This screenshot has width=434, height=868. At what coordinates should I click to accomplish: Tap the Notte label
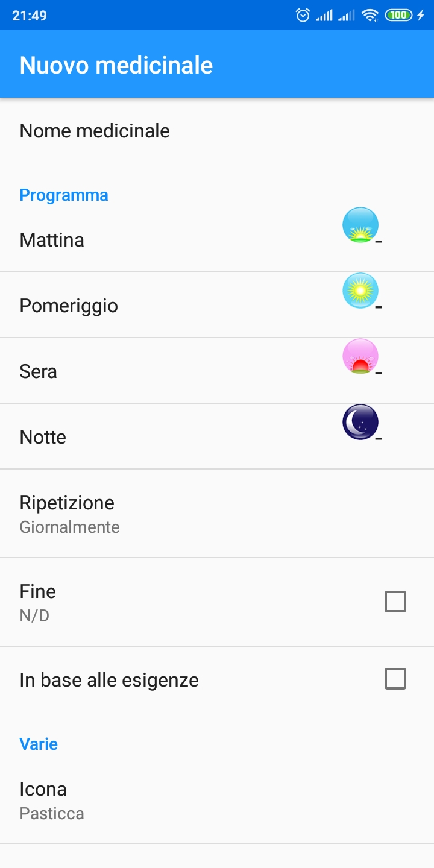43,437
